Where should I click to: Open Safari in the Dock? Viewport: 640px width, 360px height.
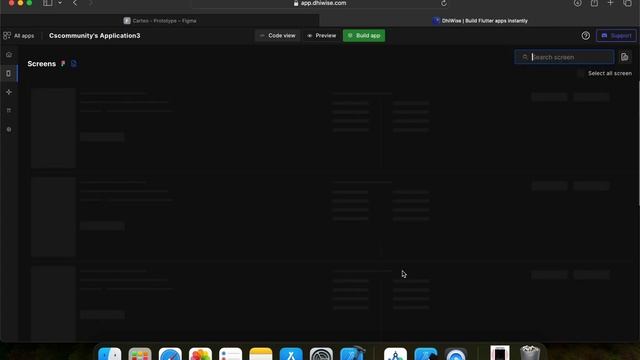point(170,353)
